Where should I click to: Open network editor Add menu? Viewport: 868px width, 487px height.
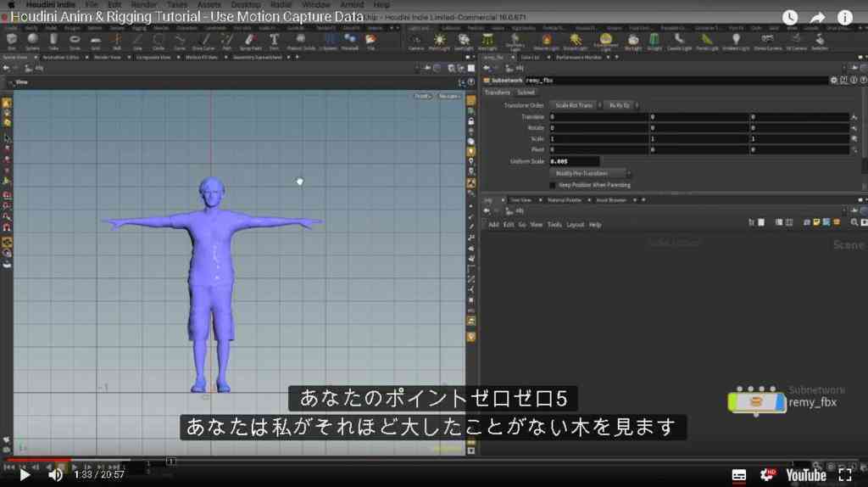(x=493, y=225)
